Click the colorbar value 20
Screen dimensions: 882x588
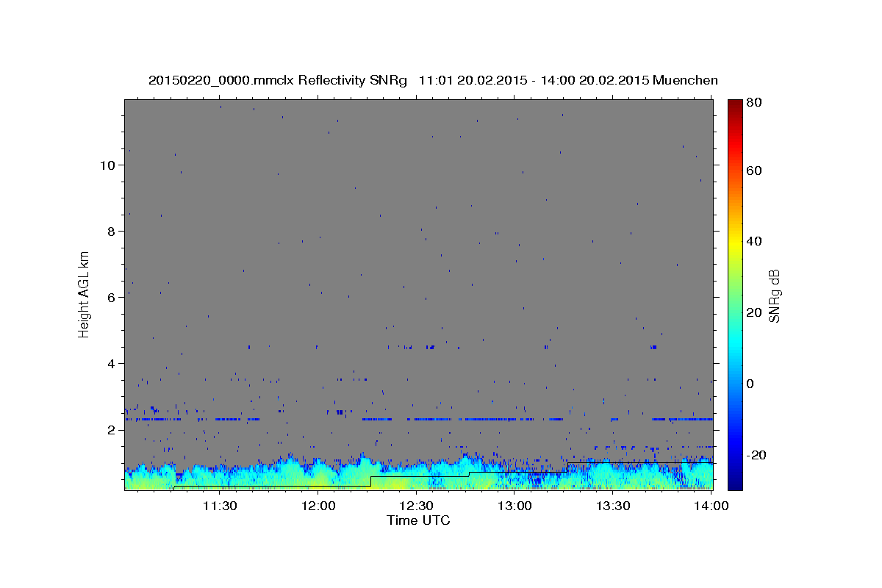(x=756, y=312)
